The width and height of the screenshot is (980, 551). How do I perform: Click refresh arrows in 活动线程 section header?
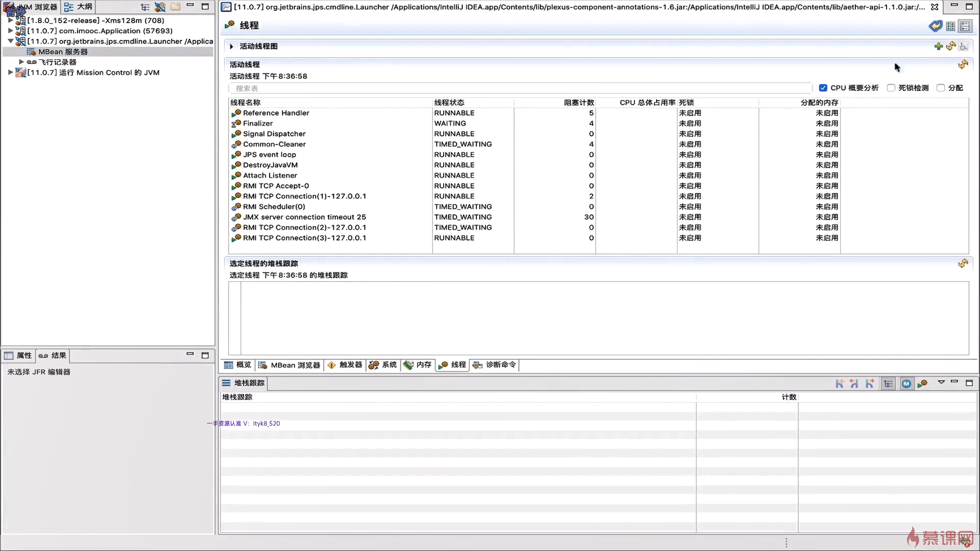[x=963, y=64]
